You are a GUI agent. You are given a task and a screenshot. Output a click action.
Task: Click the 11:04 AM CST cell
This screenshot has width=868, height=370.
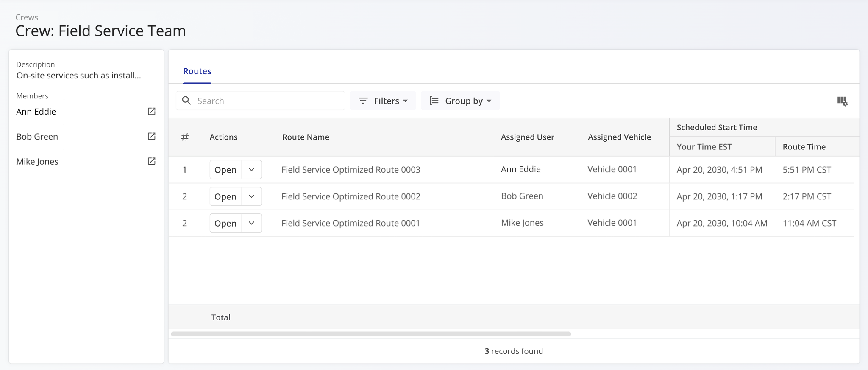[810, 223]
